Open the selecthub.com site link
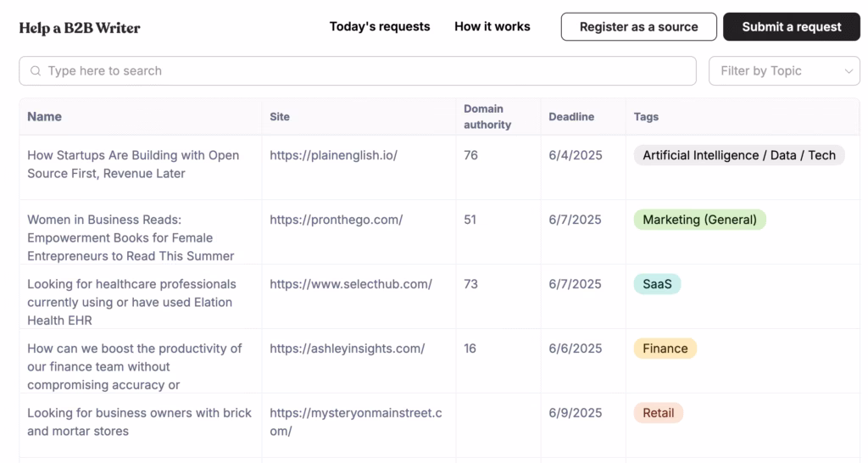 (350, 284)
